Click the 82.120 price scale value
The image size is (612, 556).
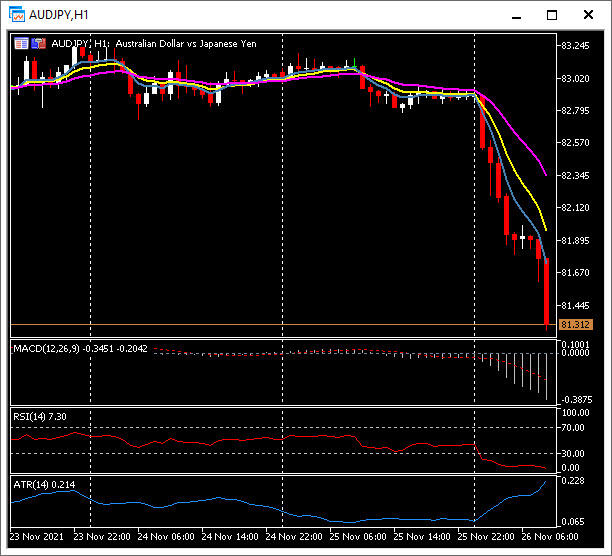575,208
